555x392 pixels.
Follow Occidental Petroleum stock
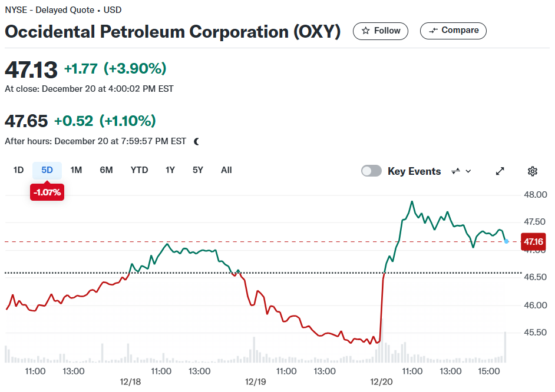381,31
